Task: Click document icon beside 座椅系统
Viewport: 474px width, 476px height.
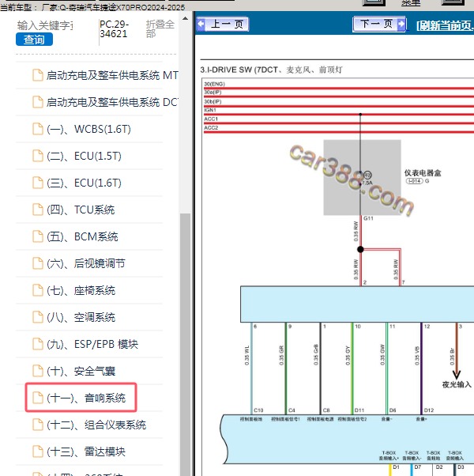Action: [x=38, y=290]
